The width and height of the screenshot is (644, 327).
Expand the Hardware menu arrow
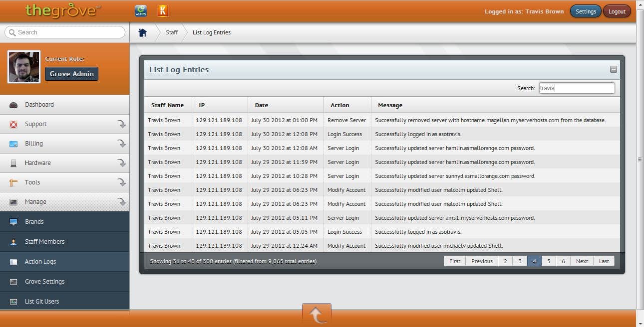(x=121, y=163)
